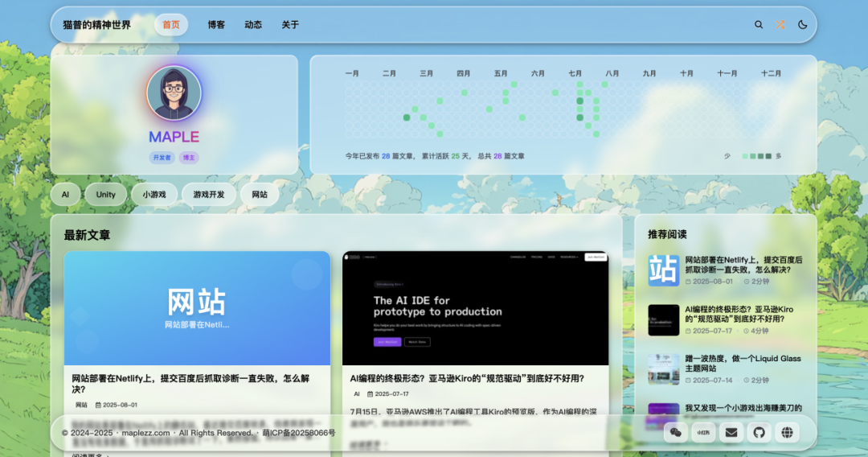Open the GitHub icon link
The image size is (868, 457).
[759, 433]
